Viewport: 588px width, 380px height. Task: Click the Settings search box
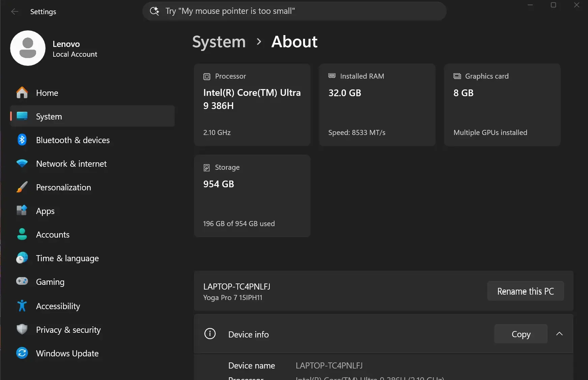pyautogui.click(x=294, y=11)
